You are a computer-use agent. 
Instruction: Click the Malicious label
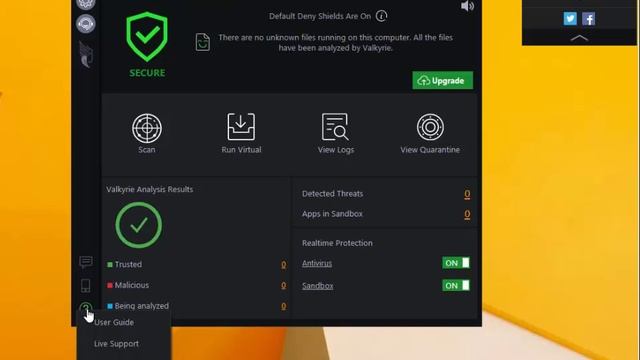point(131,285)
